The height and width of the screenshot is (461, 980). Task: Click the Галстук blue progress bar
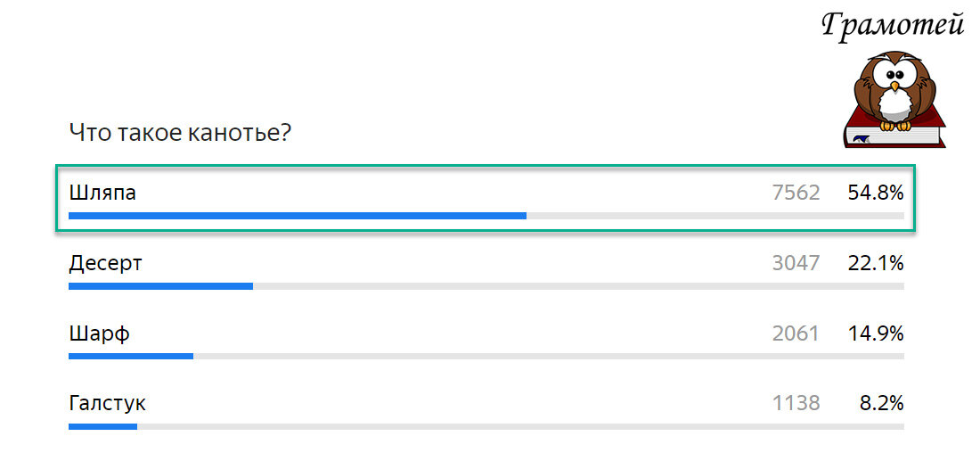[x=102, y=426]
